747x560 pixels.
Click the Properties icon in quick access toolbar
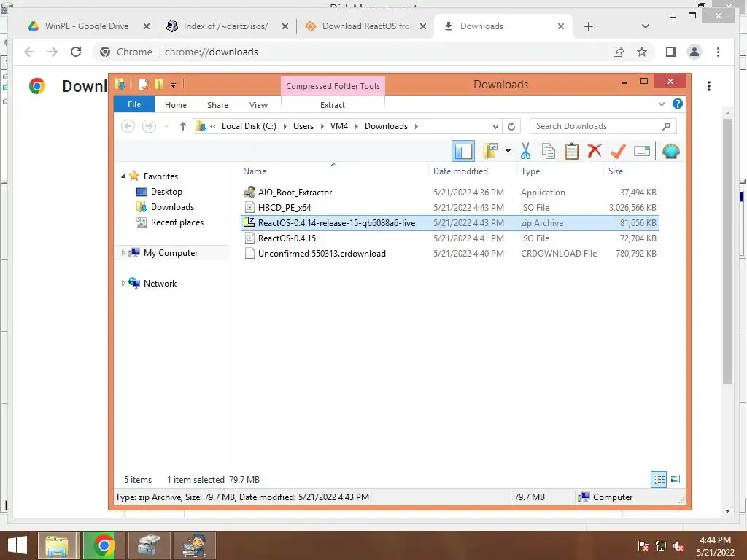point(143,85)
